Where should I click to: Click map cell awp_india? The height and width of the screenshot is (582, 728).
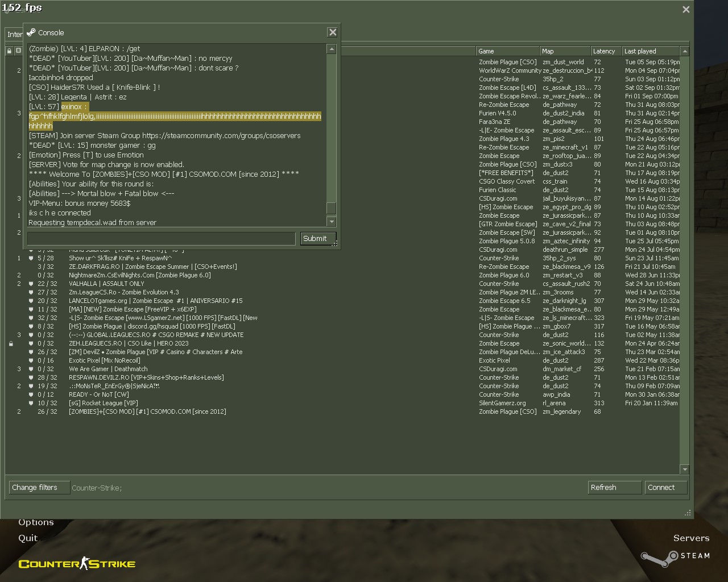(x=556, y=394)
